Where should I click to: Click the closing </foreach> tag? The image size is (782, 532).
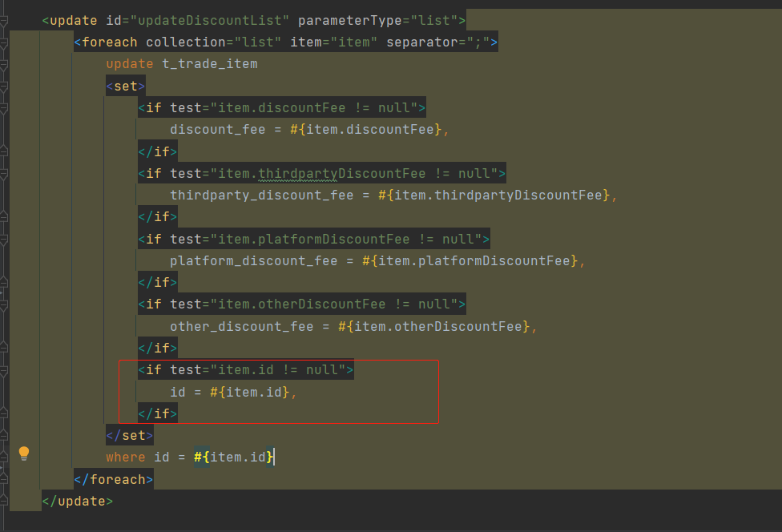point(114,479)
